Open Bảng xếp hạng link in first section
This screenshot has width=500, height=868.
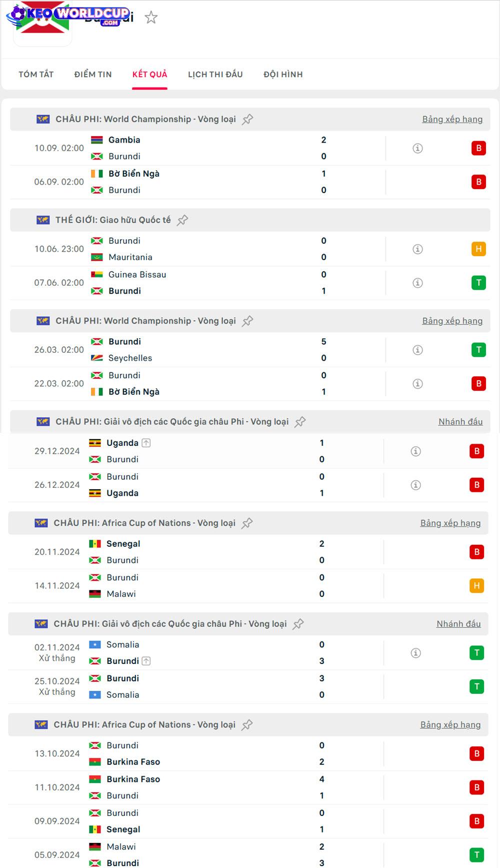[452, 120]
